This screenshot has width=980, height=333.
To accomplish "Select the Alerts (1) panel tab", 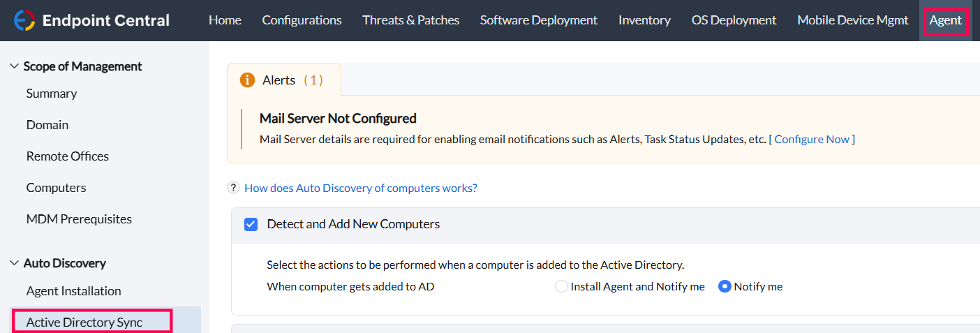I will (284, 80).
